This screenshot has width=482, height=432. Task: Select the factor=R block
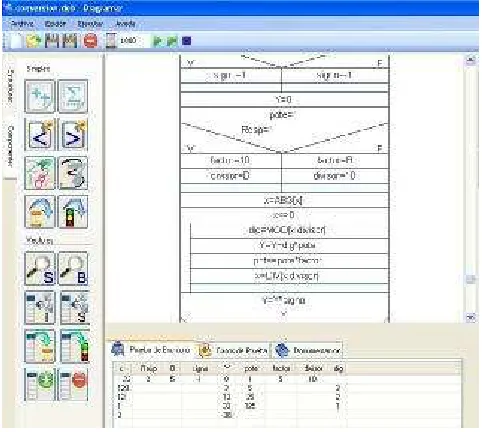(335, 161)
